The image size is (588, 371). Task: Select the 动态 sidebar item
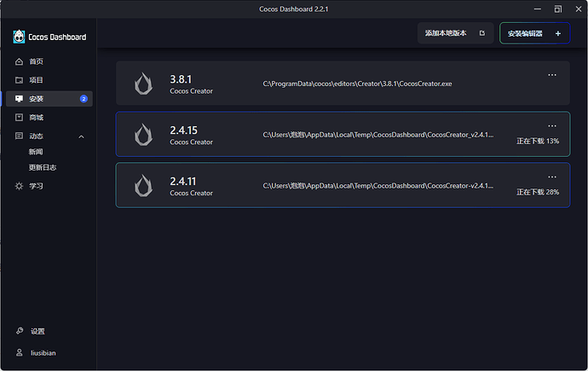(x=37, y=136)
